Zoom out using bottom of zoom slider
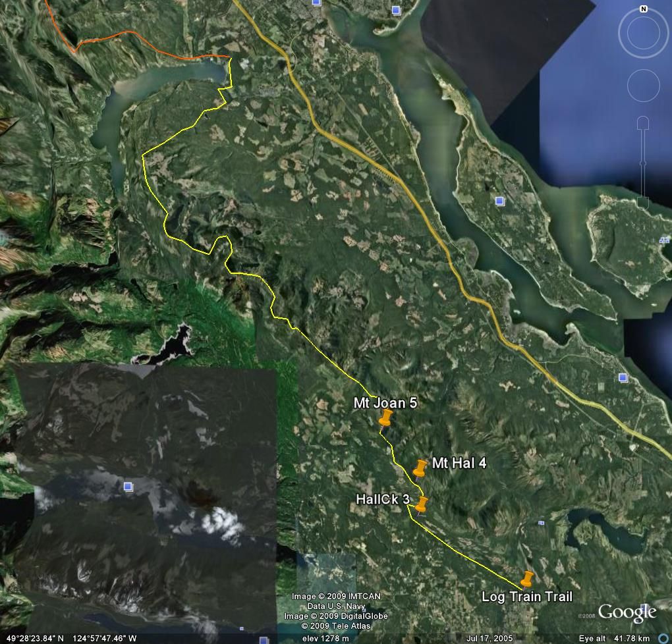This screenshot has height=644, width=672. click(x=644, y=203)
